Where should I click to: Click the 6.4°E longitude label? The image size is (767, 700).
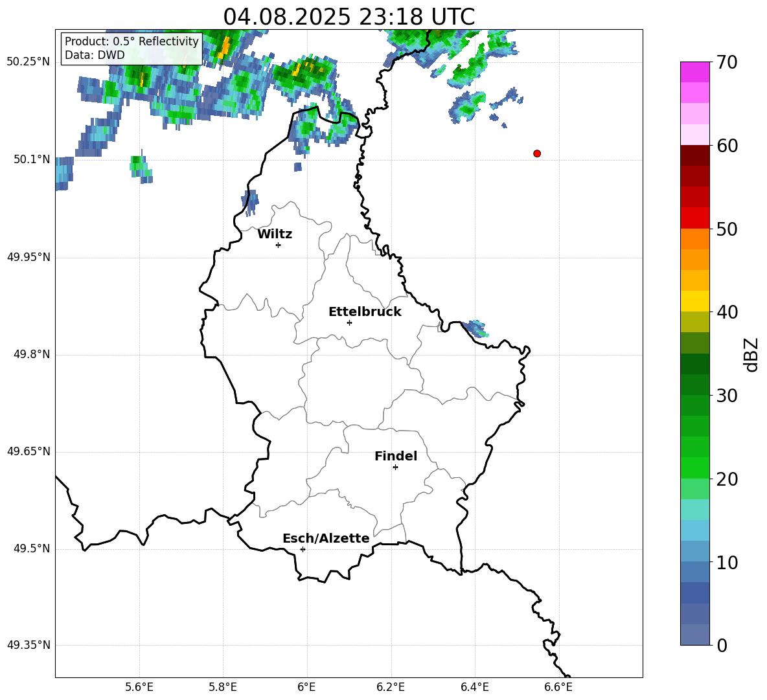tap(474, 688)
